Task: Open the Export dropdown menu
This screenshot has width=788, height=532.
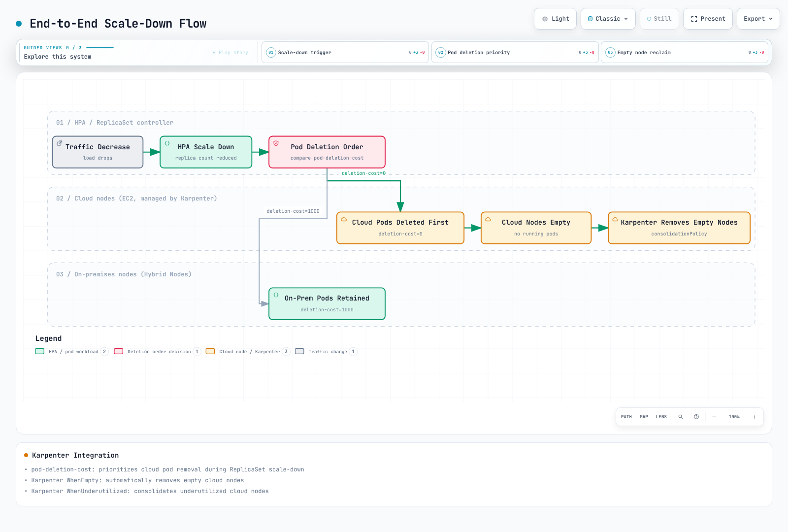Action: tap(758, 19)
